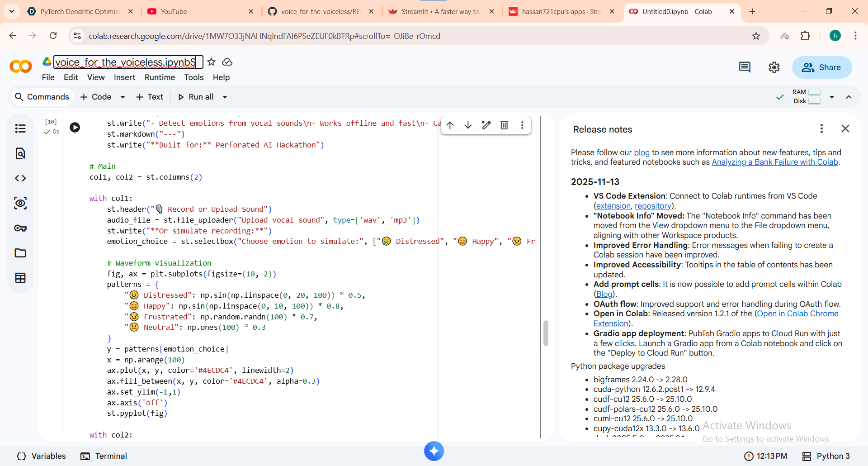Click the cloud save status icon
The width and height of the screenshot is (868, 466).
[x=227, y=62]
